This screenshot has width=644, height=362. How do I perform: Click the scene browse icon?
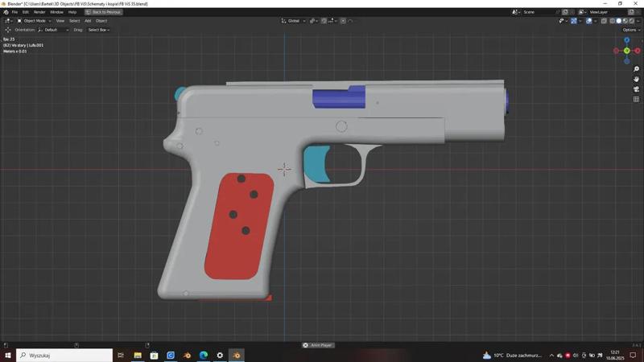tap(515, 12)
